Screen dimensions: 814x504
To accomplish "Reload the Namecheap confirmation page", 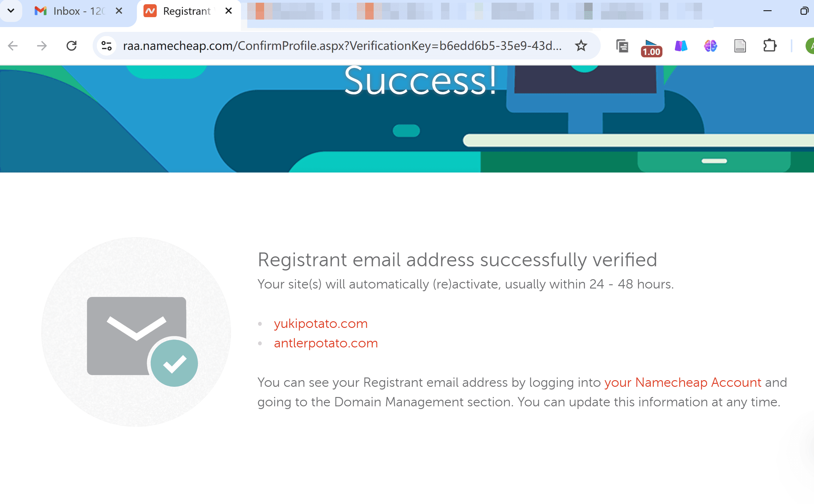I will pyautogui.click(x=71, y=46).
